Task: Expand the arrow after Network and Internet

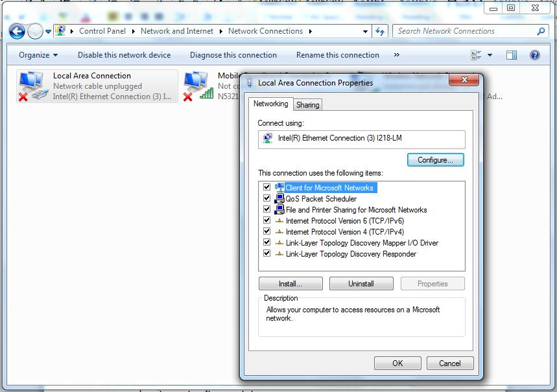Action: pyautogui.click(x=221, y=31)
